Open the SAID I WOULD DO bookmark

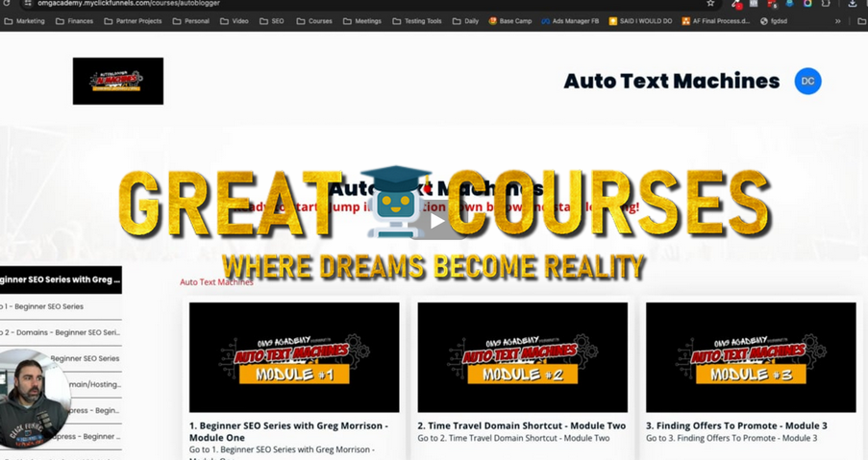pos(640,21)
